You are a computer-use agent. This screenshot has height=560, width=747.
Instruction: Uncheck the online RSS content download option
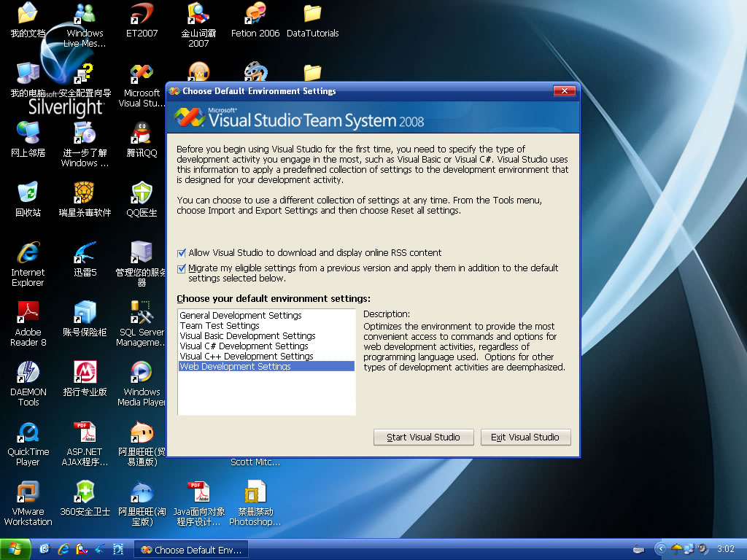(x=182, y=253)
